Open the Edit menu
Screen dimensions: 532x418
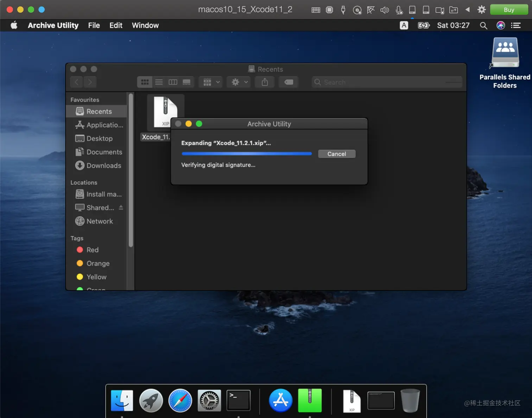pos(116,25)
